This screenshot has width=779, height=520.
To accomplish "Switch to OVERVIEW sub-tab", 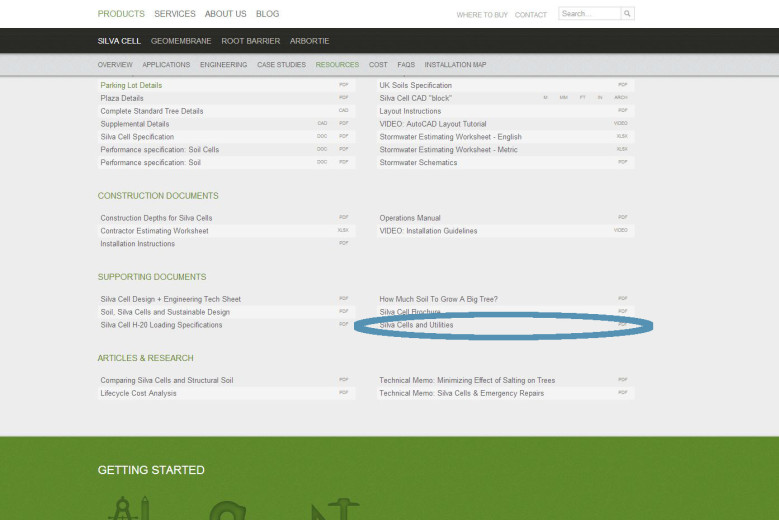I will [115, 65].
